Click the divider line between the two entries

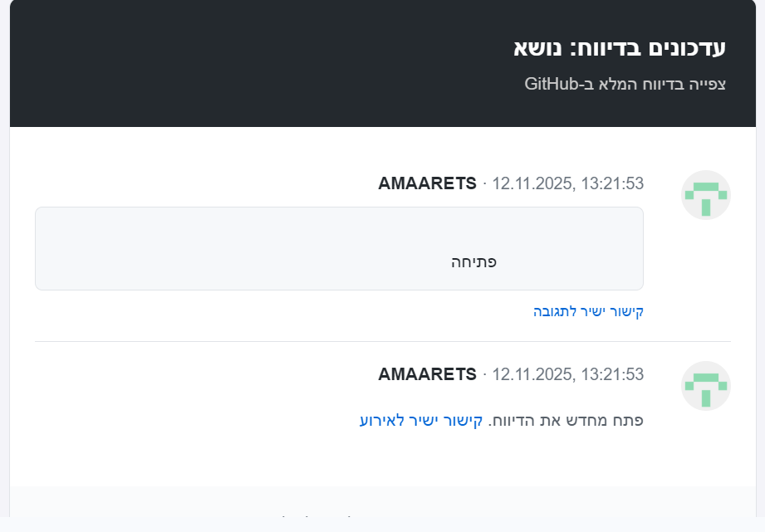(x=382, y=341)
